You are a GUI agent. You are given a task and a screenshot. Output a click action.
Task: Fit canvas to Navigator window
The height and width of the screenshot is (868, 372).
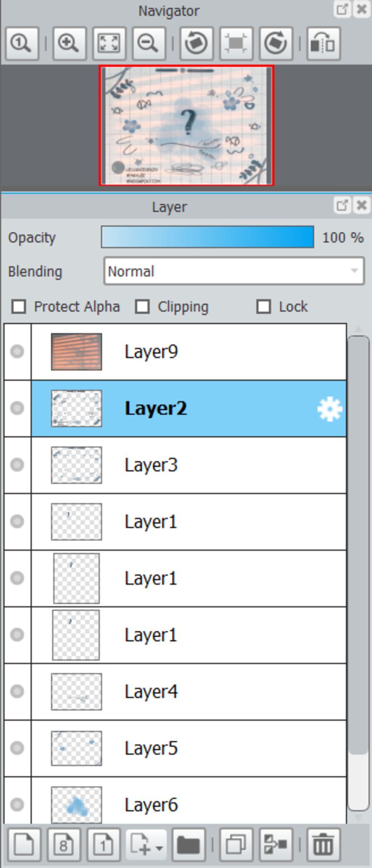(109, 44)
